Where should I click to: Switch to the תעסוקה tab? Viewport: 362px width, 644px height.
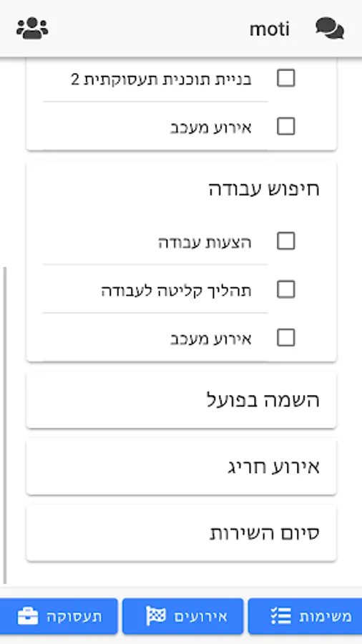click(x=59, y=617)
